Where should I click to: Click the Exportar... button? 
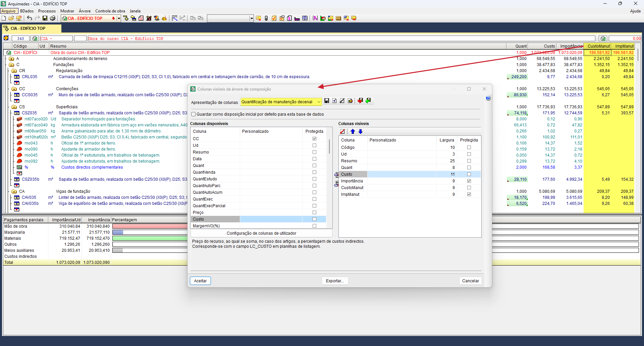pos(335,281)
